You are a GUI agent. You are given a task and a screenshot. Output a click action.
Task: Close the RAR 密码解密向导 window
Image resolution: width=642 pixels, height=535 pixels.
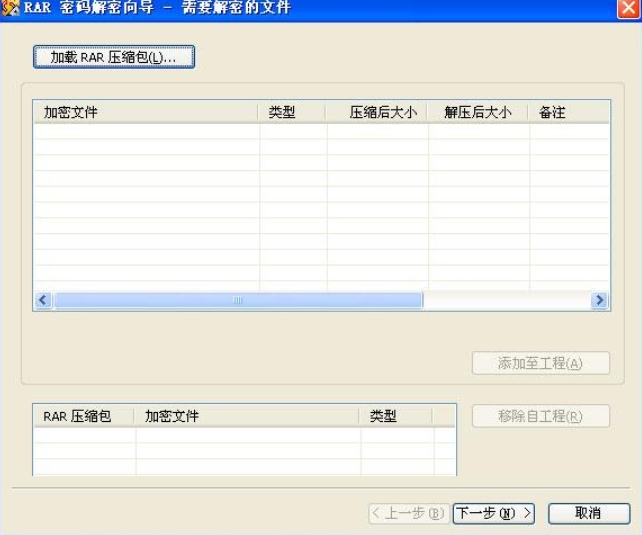(628, 7)
